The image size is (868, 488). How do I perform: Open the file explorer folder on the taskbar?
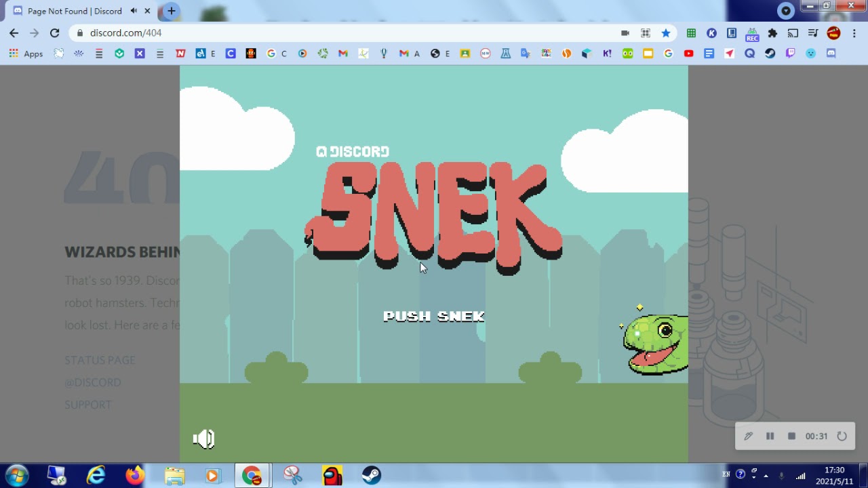click(174, 476)
